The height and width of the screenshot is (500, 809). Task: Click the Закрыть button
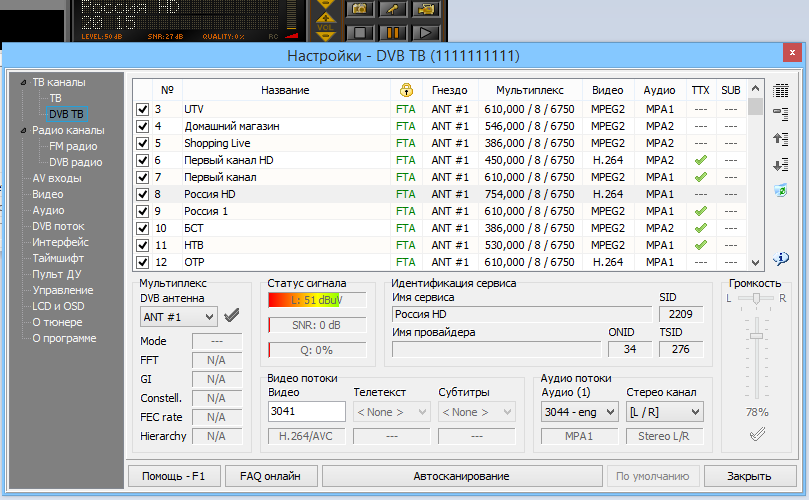coord(749,476)
